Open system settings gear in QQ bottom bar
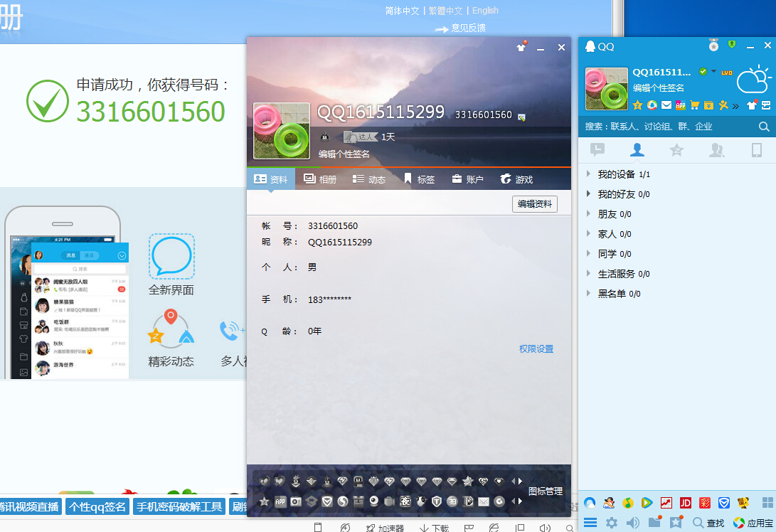This screenshot has height=532, width=776. [x=612, y=523]
